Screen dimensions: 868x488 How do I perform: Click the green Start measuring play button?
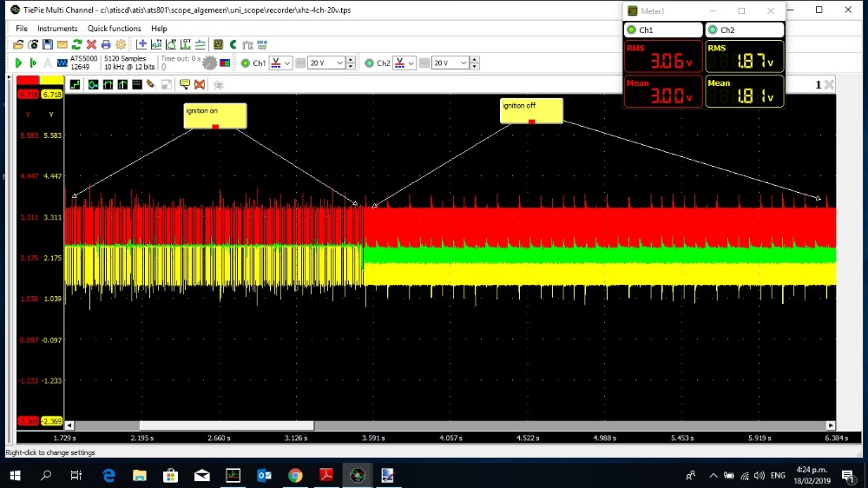pyautogui.click(x=18, y=63)
